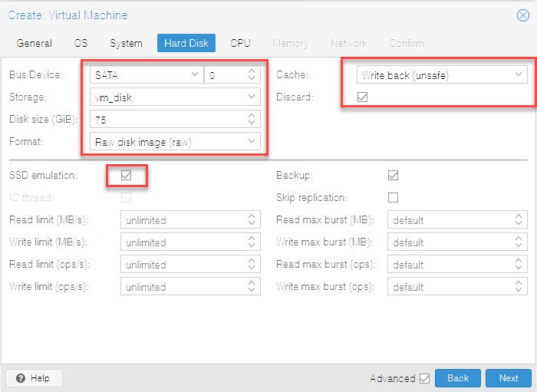
Task: Open the Confirm tab
Action: (407, 43)
